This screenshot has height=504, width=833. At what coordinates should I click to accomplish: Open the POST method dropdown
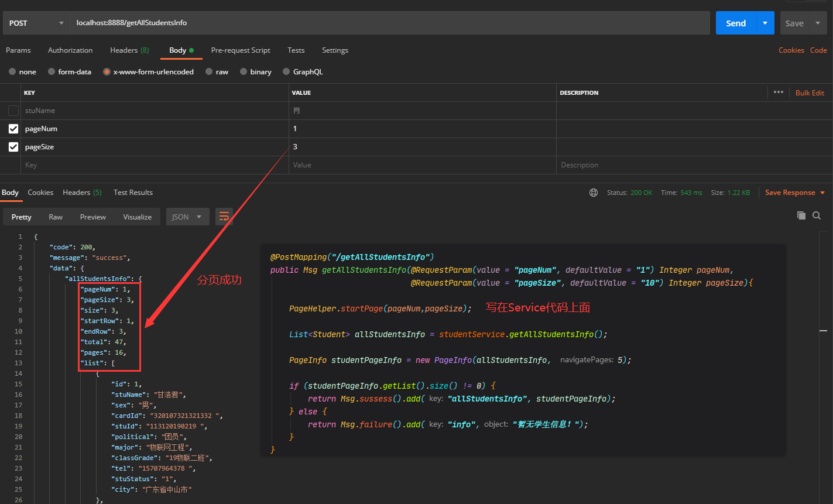[36, 23]
